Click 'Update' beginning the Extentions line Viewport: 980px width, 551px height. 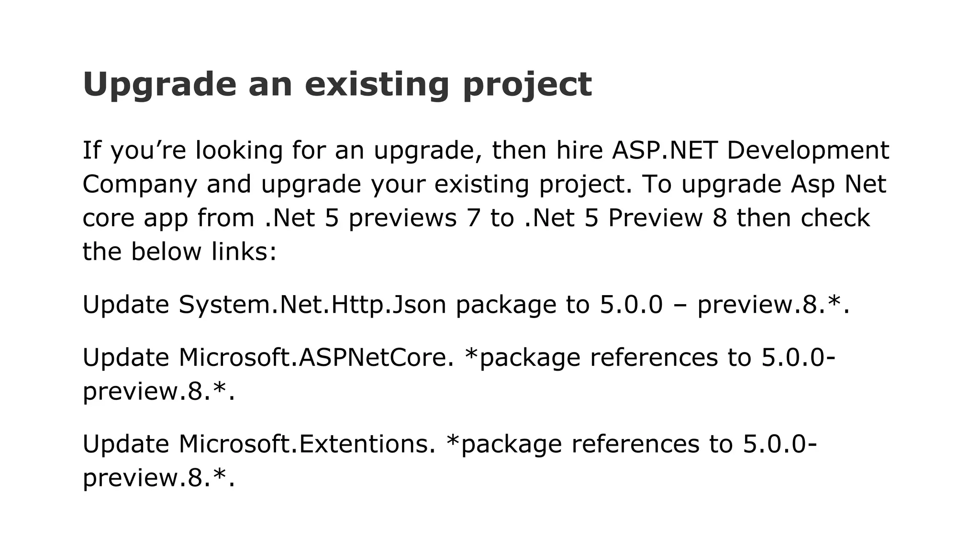pos(126,443)
